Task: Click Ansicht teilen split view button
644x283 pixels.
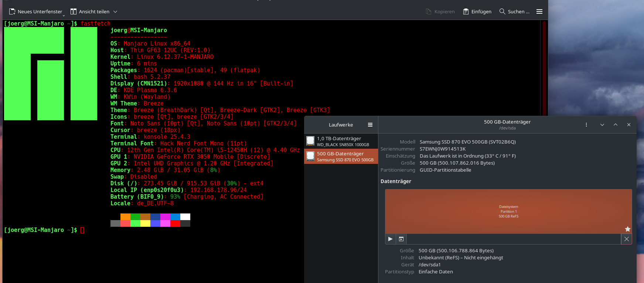Action: coord(90,11)
